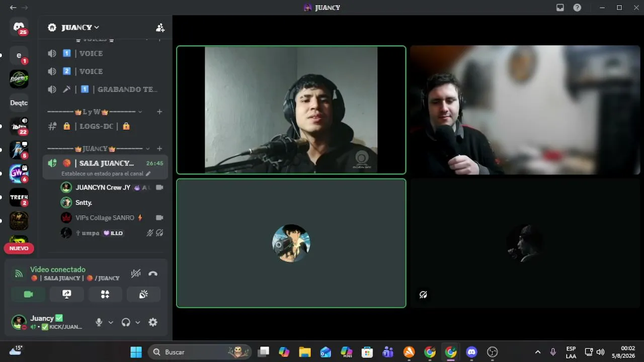Toggle noise suppression in voice panel
Image resolution: width=644 pixels, height=362 pixels.
click(136, 274)
